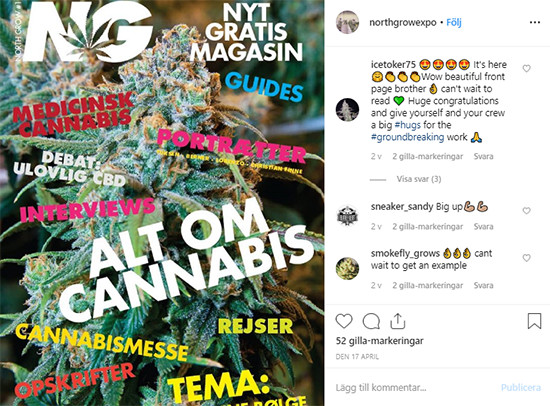Open smokefly_grows' profile avatar

pos(347,268)
